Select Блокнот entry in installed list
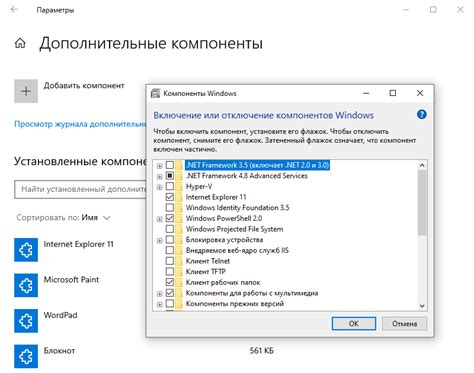This screenshot has height=373, width=474. [59, 351]
